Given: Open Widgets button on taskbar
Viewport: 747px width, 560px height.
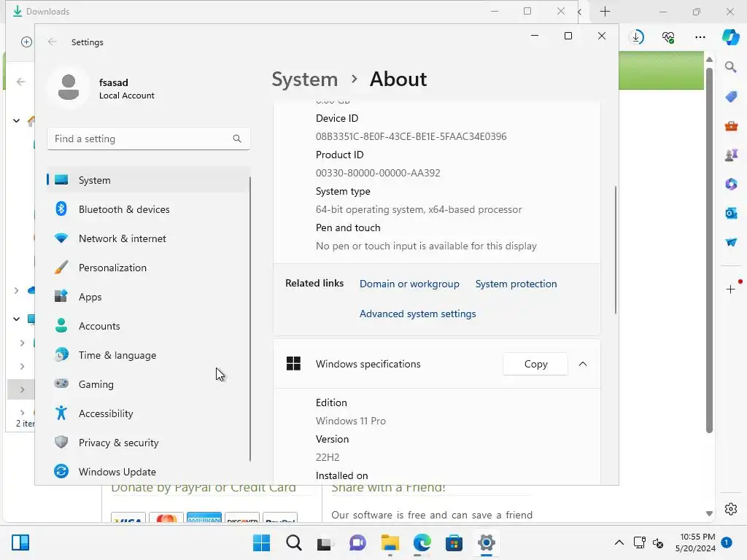Looking at the screenshot, I should point(20,542).
